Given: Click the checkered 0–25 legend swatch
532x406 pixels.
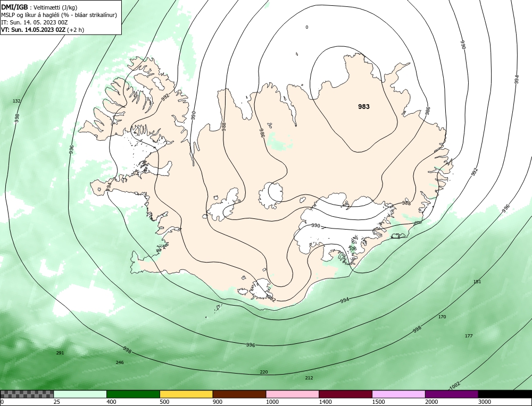Looking at the screenshot, I should [27, 394].
